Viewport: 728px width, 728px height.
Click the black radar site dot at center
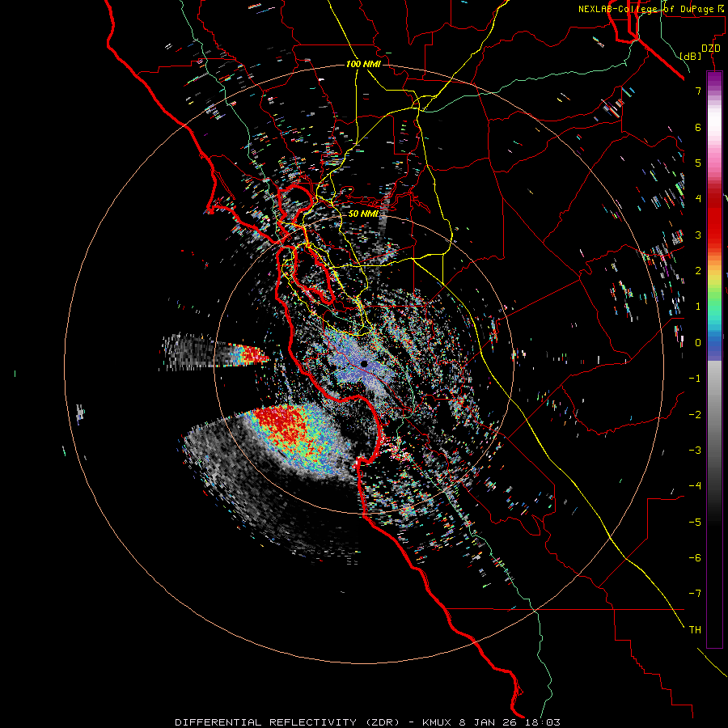click(364, 364)
